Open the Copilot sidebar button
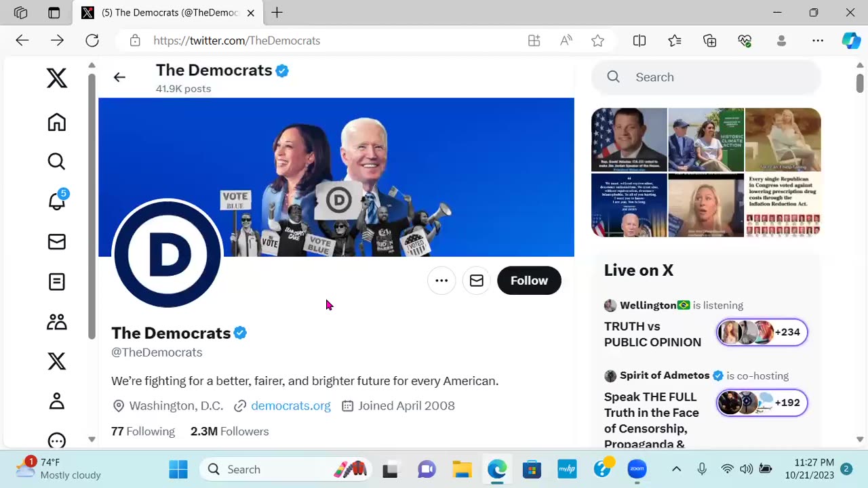868x488 pixels. (851, 41)
